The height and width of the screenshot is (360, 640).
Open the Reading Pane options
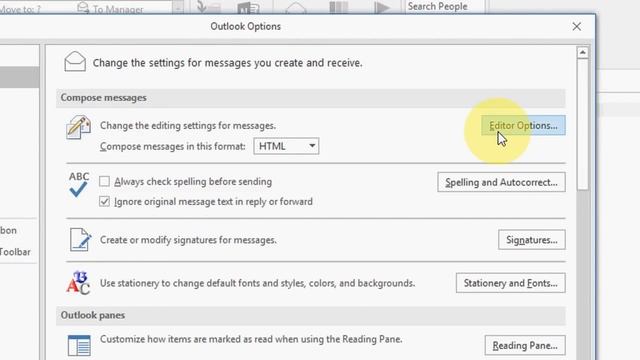click(525, 345)
